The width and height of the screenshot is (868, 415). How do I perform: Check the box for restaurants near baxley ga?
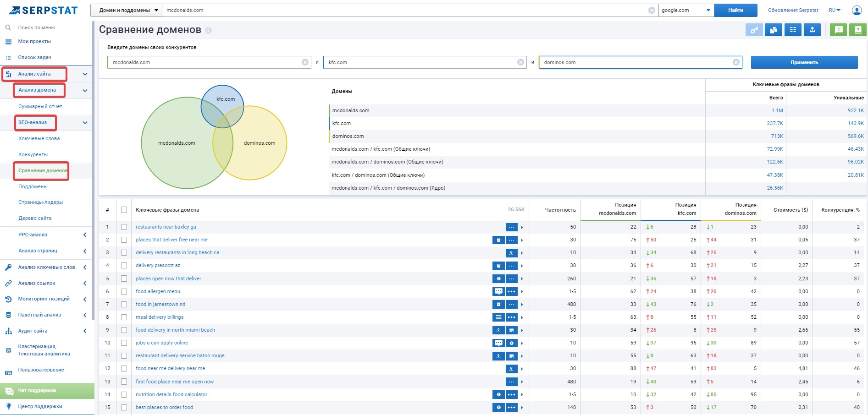point(124,227)
